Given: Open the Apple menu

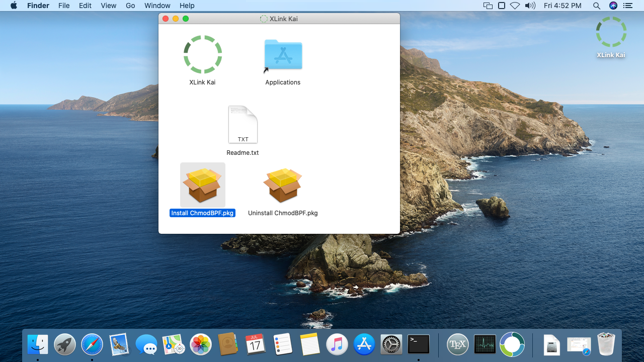Looking at the screenshot, I should pos(14,6).
